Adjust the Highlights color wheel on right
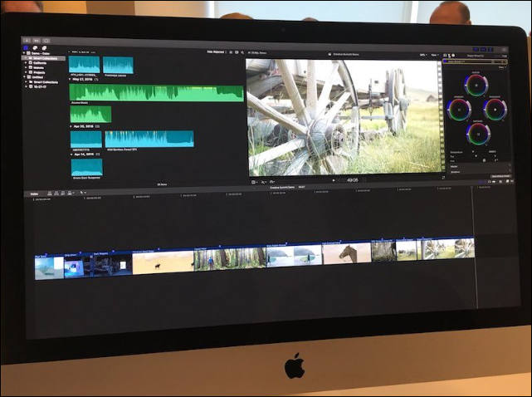 [x=495, y=109]
